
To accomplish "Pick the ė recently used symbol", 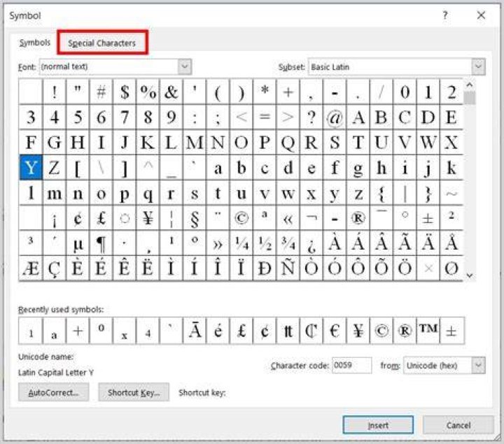I will pos(218,331).
